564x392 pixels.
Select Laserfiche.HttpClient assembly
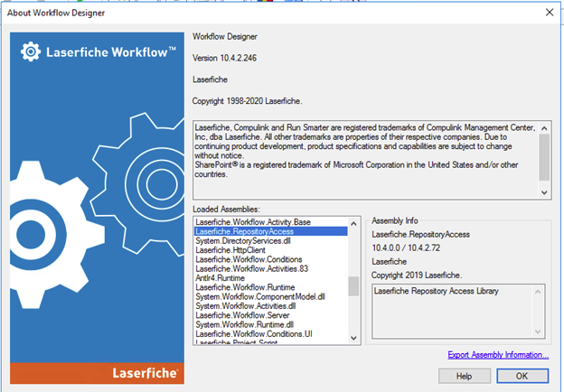[x=271, y=250]
